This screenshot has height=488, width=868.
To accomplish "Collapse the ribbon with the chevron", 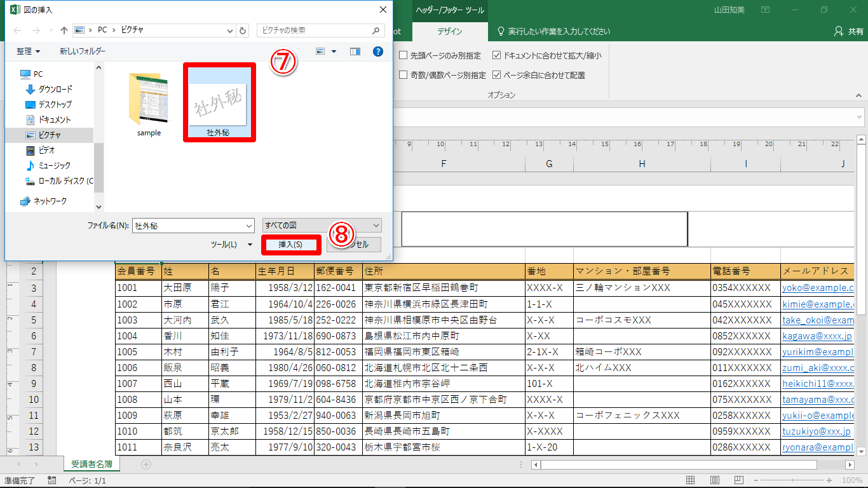I will pyautogui.click(x=858, y=95).
